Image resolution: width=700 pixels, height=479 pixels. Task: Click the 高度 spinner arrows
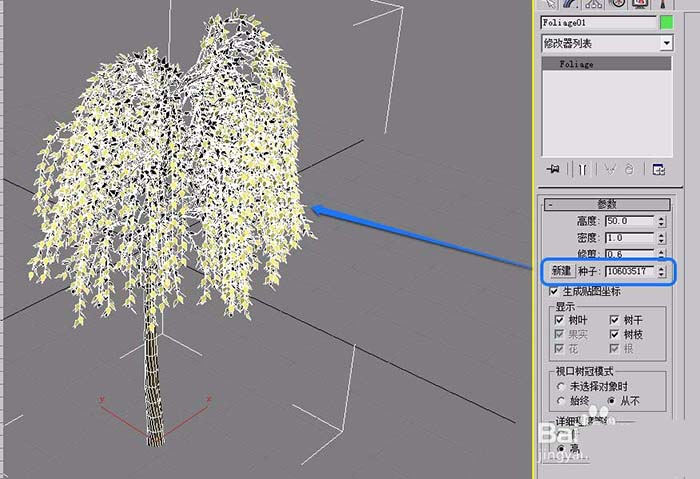tap(661, 221)
